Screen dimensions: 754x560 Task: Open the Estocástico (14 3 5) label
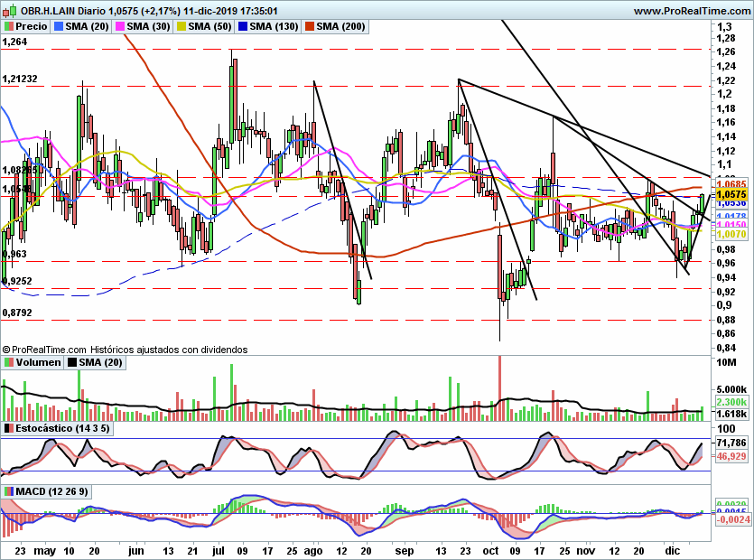pyautogui.click(x=63, y=428)
